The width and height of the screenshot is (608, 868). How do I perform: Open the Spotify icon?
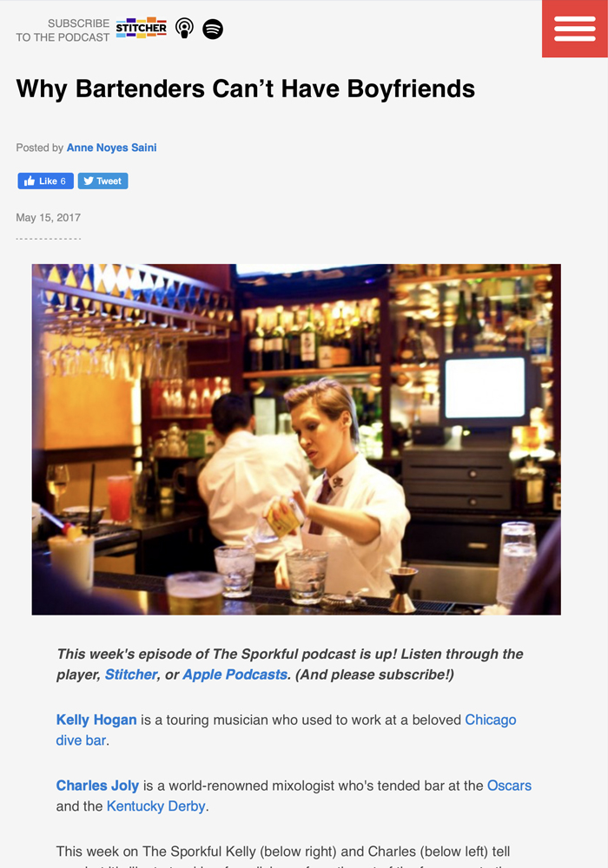(x=213, y=29)
